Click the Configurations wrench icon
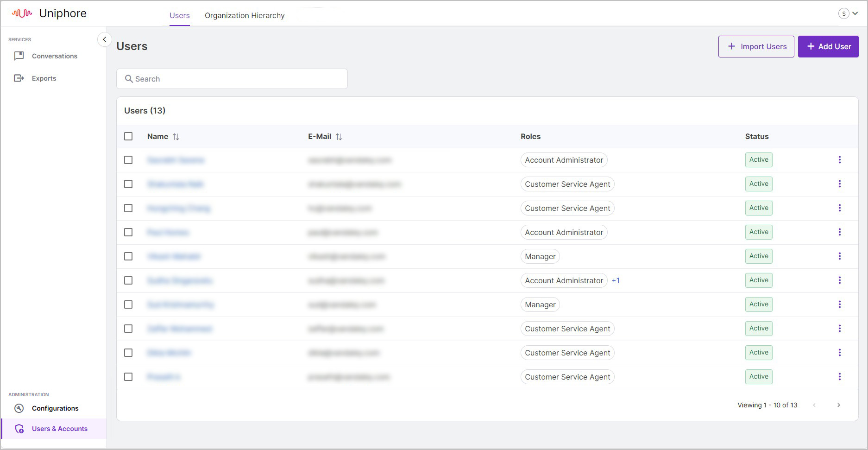The height and width of the screenshot is (450, 868). 19,408
